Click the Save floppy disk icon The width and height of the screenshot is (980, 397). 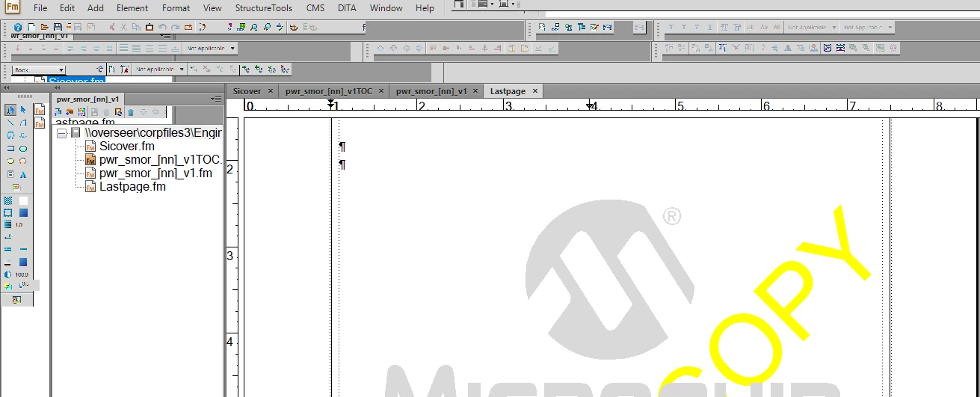pyautogui.click(x=56, y=27)
